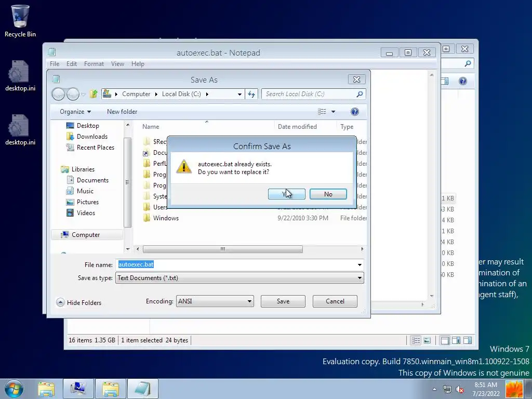Click large icons view icon in Explorer status bar
This screenshot has height=399, width=532.
427,340
